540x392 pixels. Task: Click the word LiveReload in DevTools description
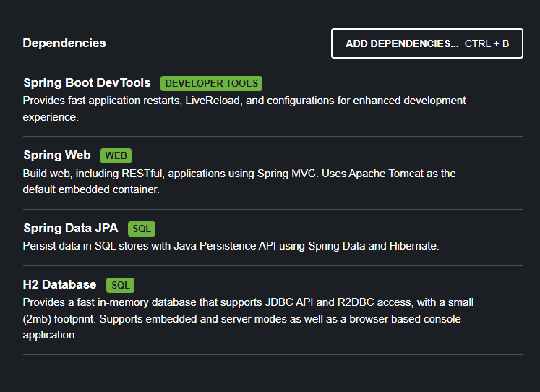tap(213, 101)
